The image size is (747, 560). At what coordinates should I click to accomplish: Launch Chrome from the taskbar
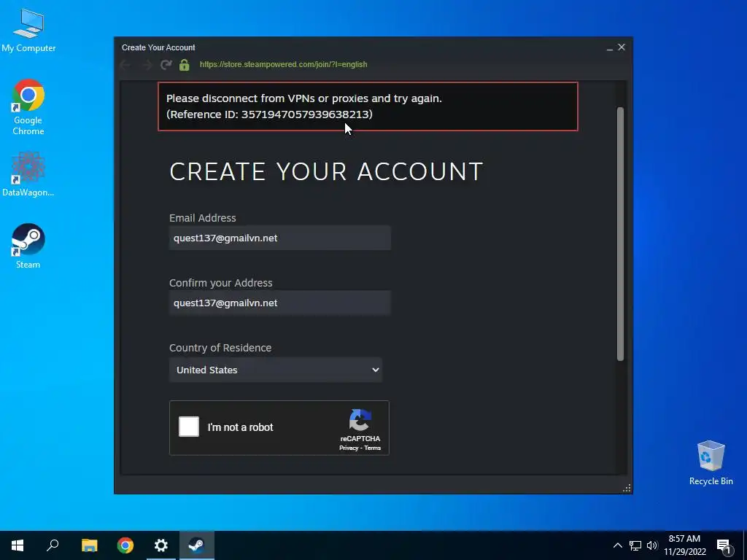pos(125,545)
